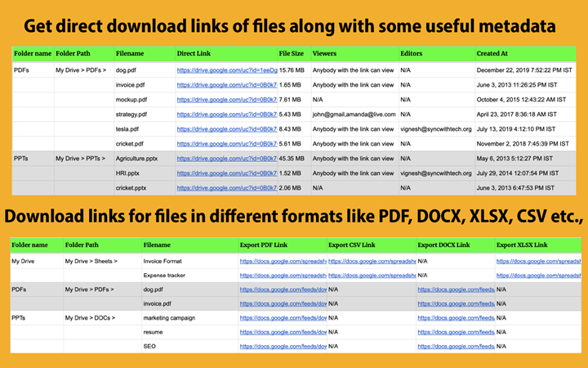Click the direct link for cricket.pptx
588x368 pixels.
[227, 188]
